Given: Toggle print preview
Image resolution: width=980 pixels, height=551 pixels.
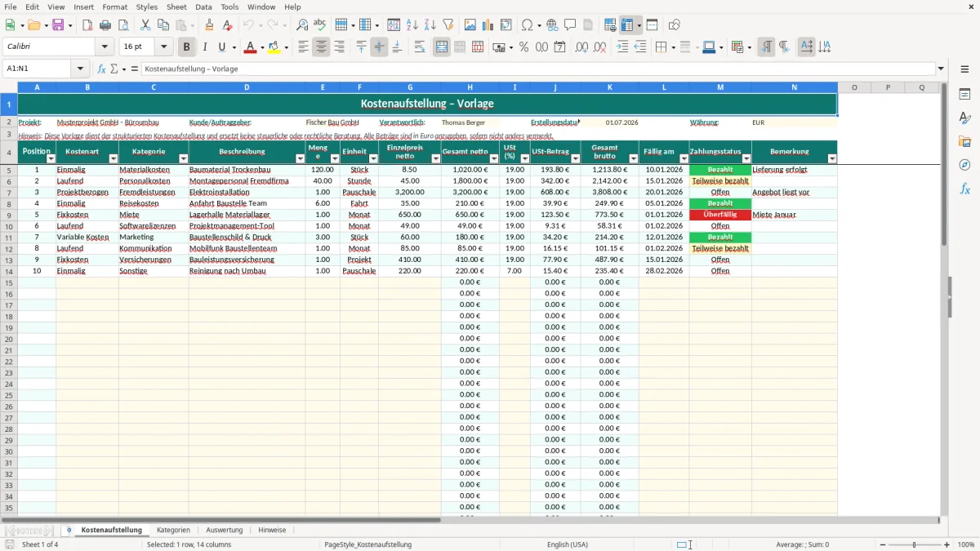Looking at the screenshot, I should pos(122,25).
